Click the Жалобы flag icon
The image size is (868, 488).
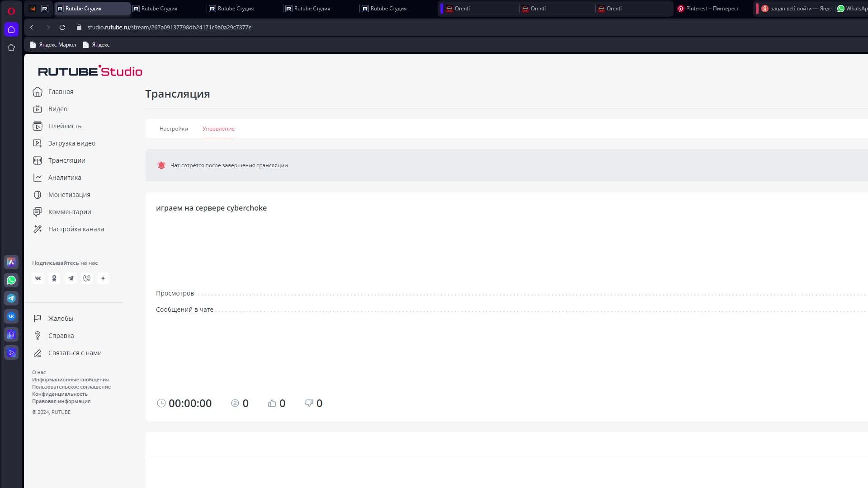click(x=38, y=319)
